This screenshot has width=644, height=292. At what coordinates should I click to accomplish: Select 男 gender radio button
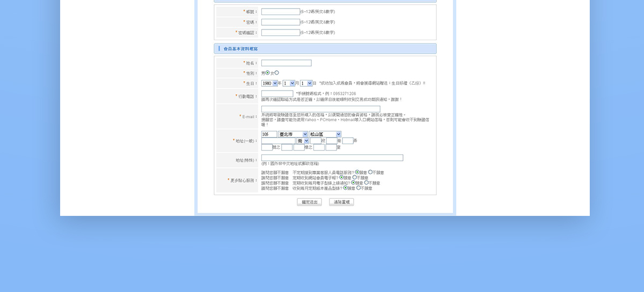click(x=267, y=73)
